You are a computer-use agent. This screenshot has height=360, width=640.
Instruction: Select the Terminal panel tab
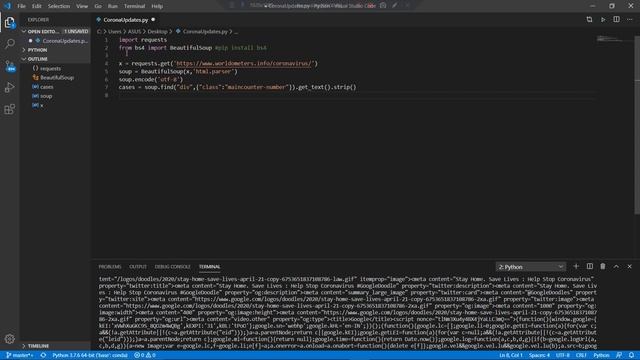pos(209,267)
